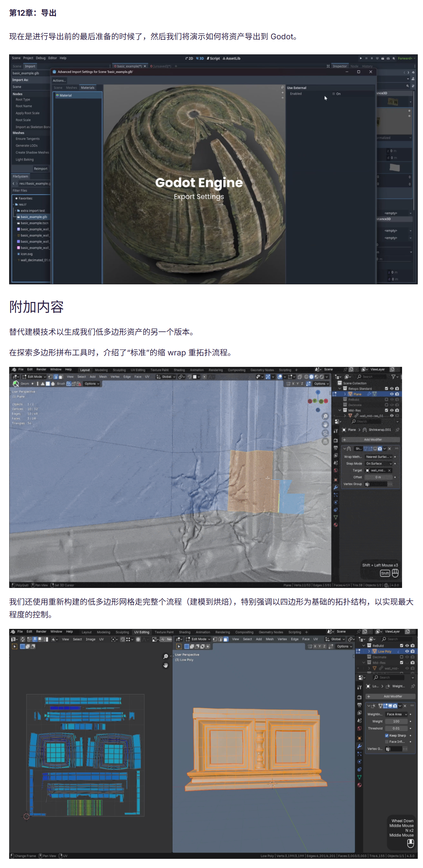
Task: Remove the Shrinkwrap modifier with its X icon
Action: (x=389, y=449)
